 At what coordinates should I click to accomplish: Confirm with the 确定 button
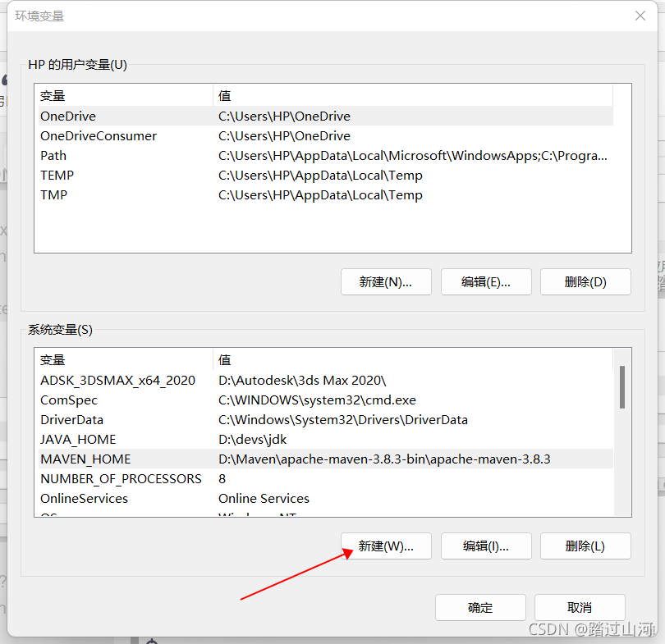(480, 608)
